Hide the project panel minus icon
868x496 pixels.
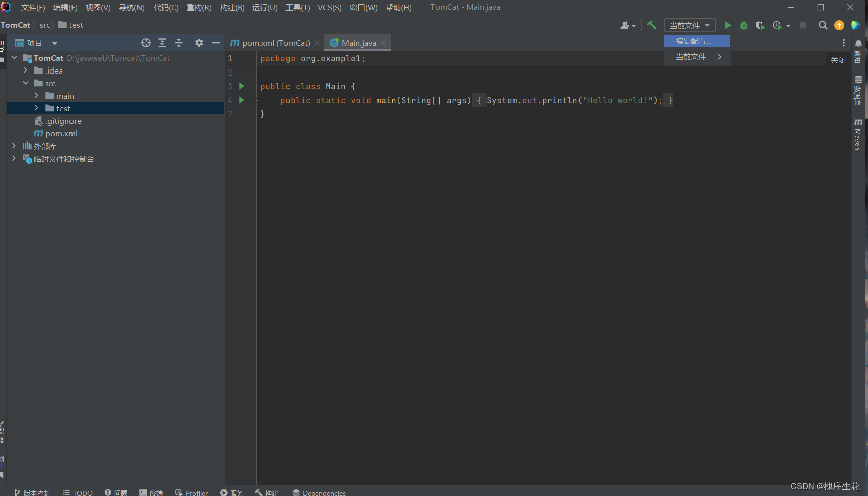pyautogui.click(x=216, y=43)
